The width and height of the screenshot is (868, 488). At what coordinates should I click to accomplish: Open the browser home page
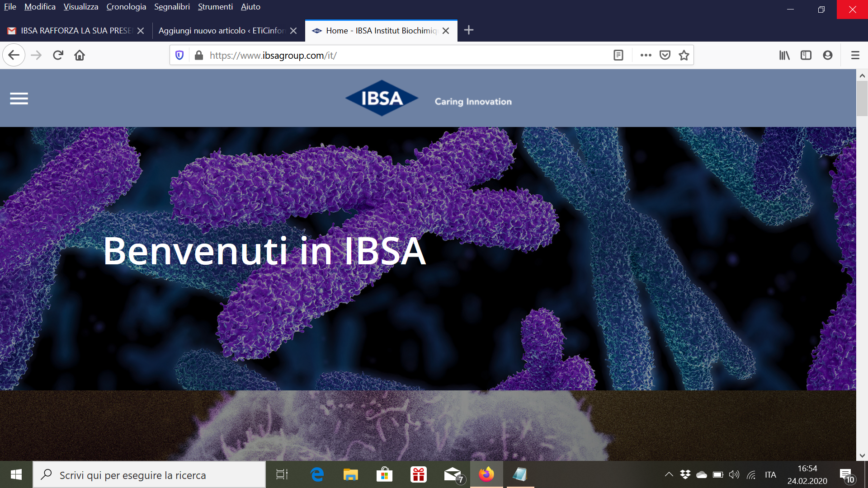click(80, 55)
